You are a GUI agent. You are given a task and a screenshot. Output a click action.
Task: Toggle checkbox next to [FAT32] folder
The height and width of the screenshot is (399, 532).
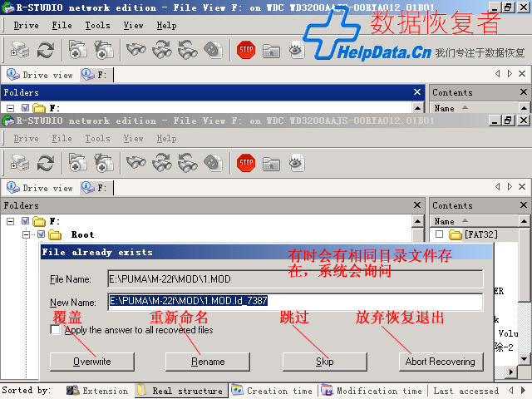439,234
